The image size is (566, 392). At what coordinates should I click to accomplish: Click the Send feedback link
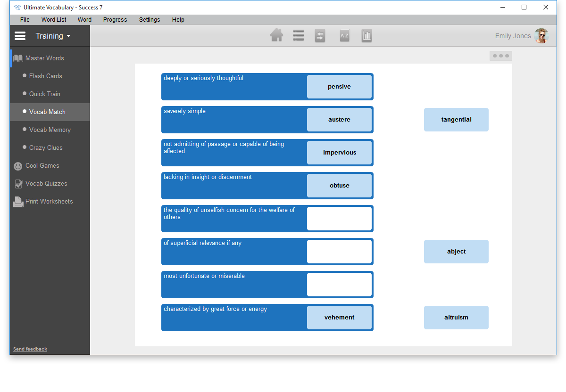(30, 349)
